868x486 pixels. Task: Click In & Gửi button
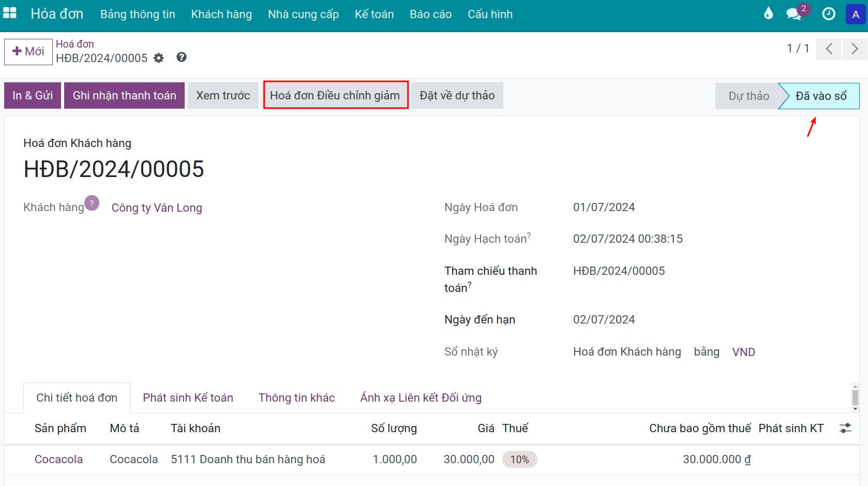pos(33,95)
